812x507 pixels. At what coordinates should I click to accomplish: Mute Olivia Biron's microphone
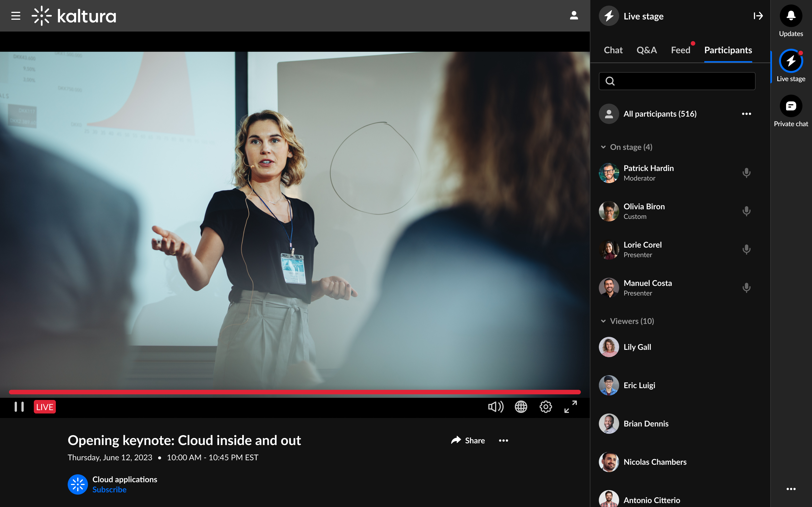click(x=746, y=211)
